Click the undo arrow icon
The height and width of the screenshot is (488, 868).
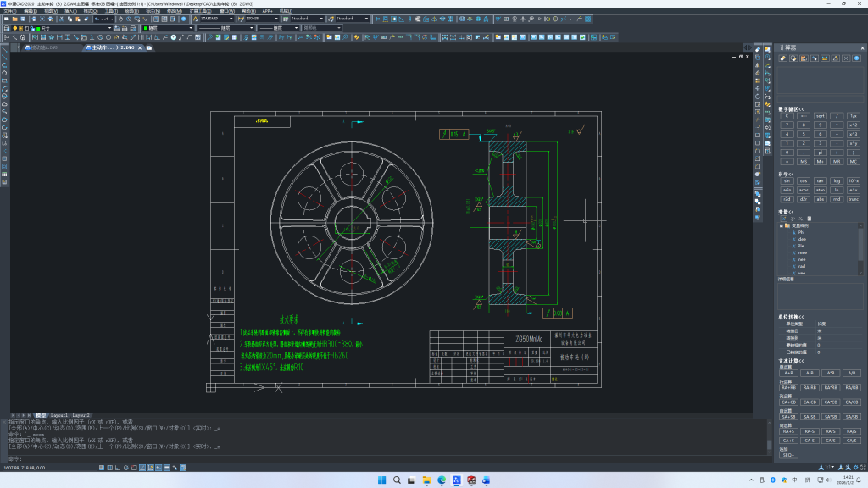[x=98, y=18]
